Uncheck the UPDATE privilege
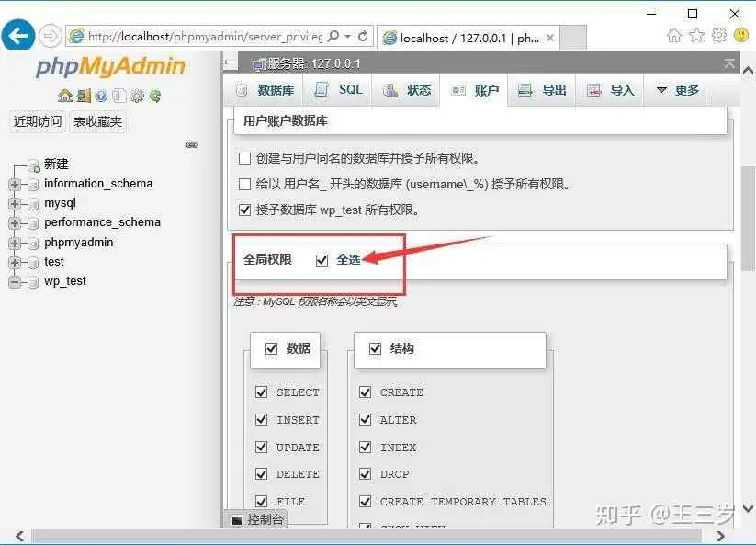Viewport: 756px width, 545px height. pos(261,447)
